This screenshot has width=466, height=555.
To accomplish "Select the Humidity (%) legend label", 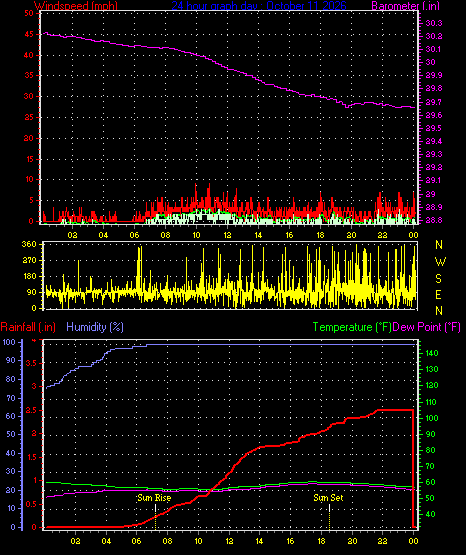I will tap(95, 327).
